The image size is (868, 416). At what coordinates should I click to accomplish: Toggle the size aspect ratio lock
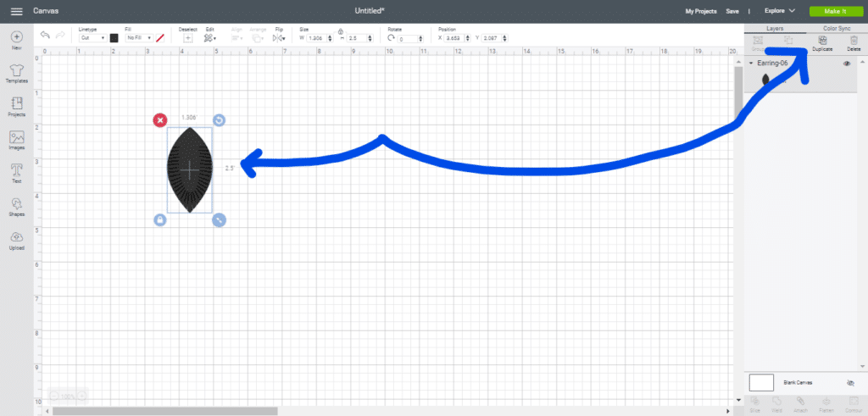coord(340,31)
